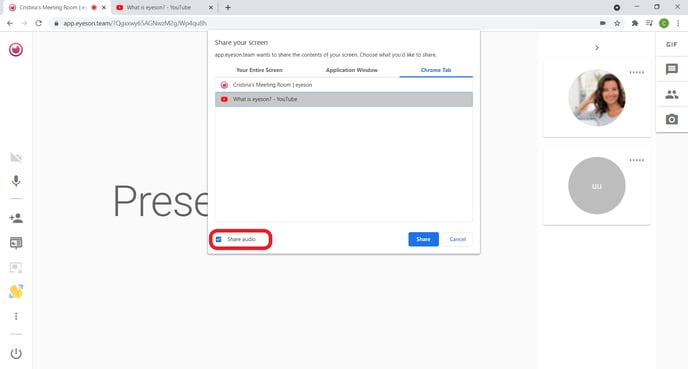
Task: Take a snapshot with camera icon
Action: 671,119
